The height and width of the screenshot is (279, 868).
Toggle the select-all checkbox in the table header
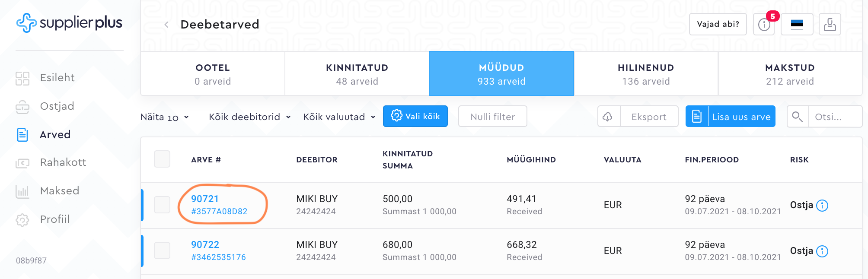[x=162, y=159]
